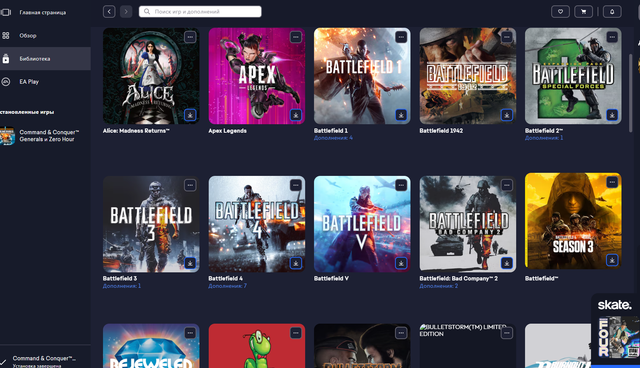Download Battlefield: Bad Company 2
This screenshot has width=640, height=368.
(x=507, y=263)
